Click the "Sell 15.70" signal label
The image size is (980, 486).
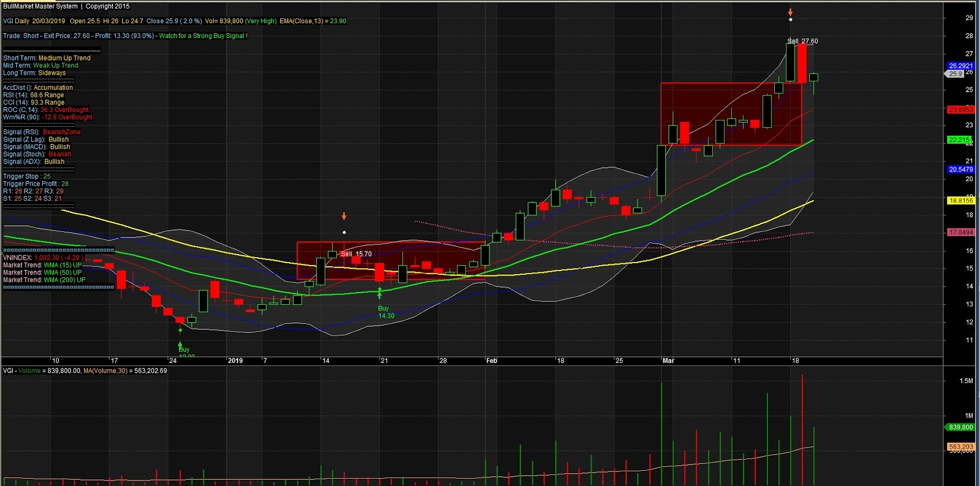(356, 254)
